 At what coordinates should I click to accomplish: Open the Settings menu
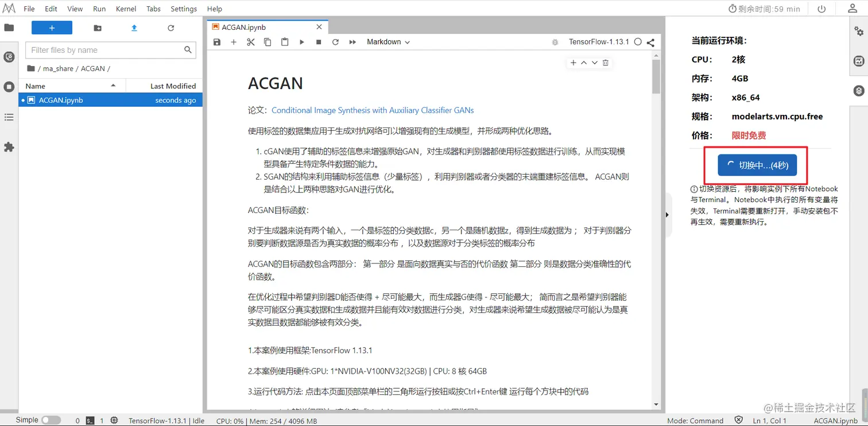click(x=184, y=9)
